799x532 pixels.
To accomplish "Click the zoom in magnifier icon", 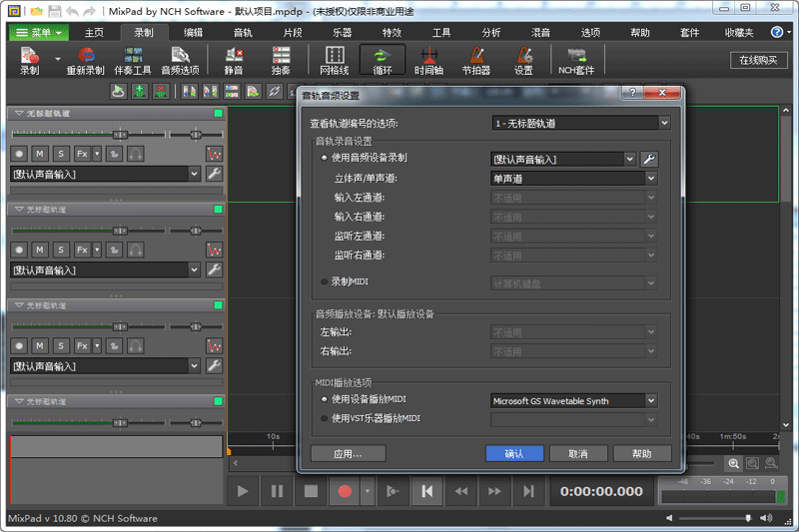I will 733,463.
